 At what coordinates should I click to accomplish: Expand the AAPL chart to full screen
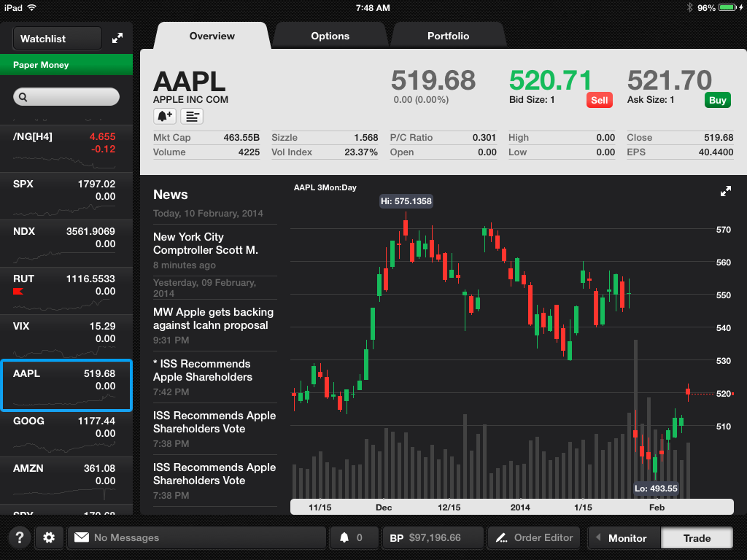click(726, 192)
